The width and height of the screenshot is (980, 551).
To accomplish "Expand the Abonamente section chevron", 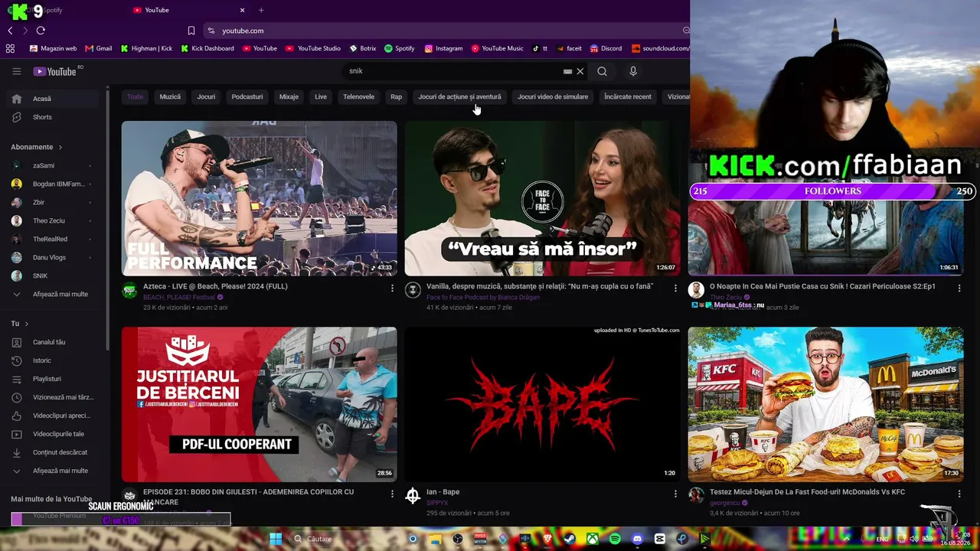I will pos(60,147).
